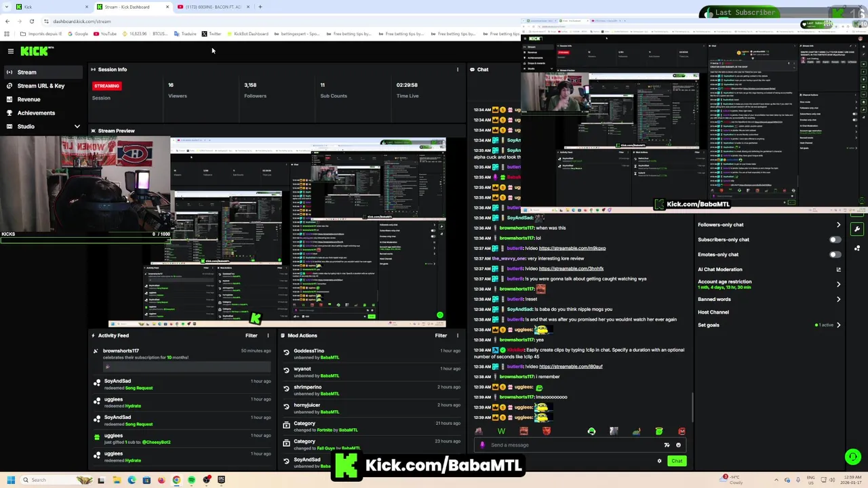Open a new browser tab
Screen dimensions: 868x488
coord(260,7)
